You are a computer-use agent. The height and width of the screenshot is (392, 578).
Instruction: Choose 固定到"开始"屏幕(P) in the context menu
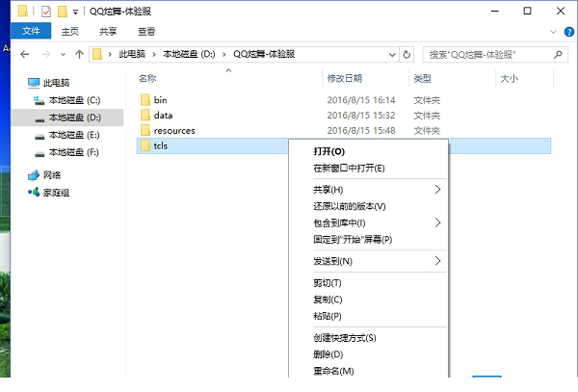pos(369,240)
